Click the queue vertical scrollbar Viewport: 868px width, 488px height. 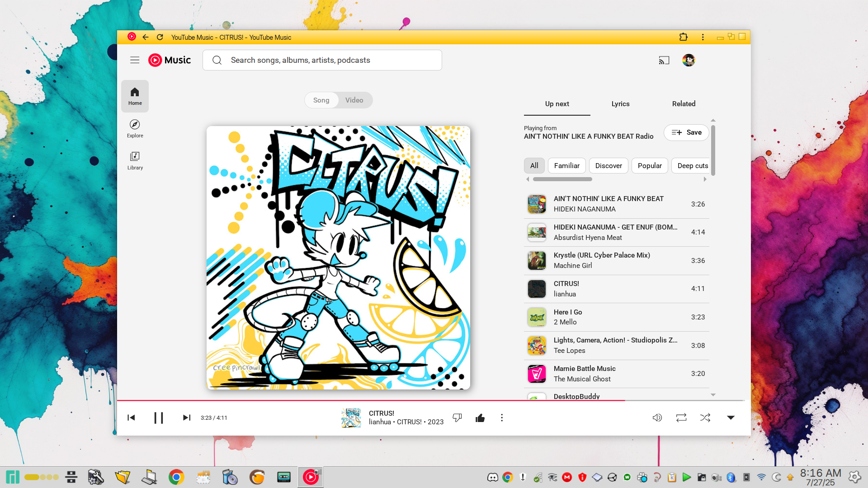713,150
